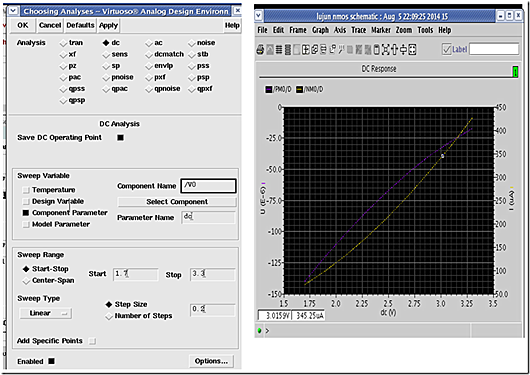
Task: Click the strip chart mode icon with horizontal lines
Action: tap(279, 50)
